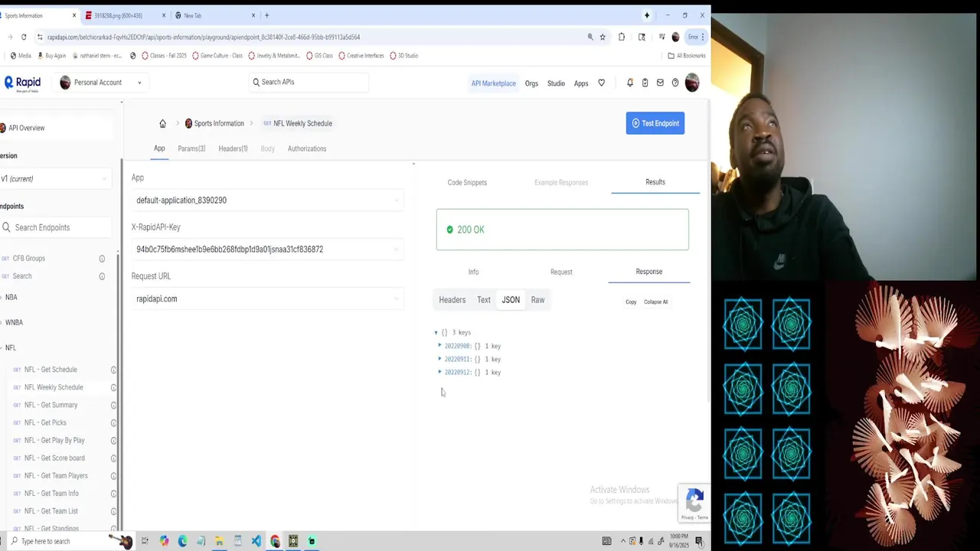Open Visual Studio Code from the taskbar
The height and width of the screenshot is (551, 980).
click(x=256, y=541)
